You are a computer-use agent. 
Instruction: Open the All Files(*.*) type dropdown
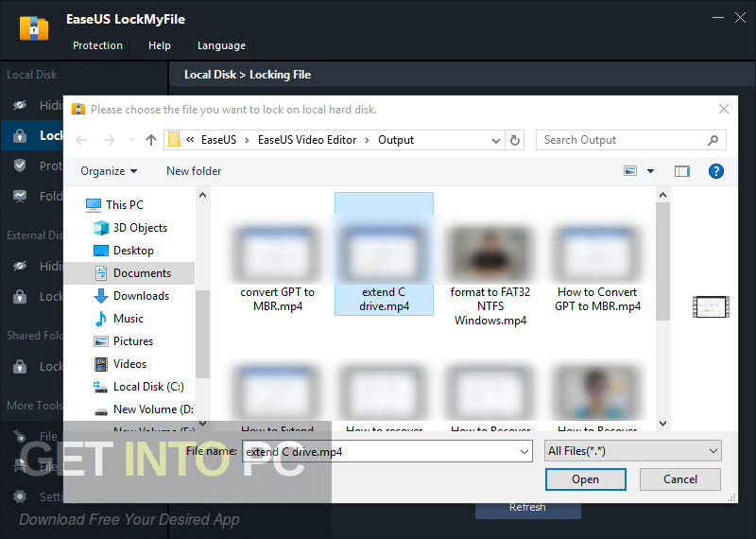tap(632, 451)
